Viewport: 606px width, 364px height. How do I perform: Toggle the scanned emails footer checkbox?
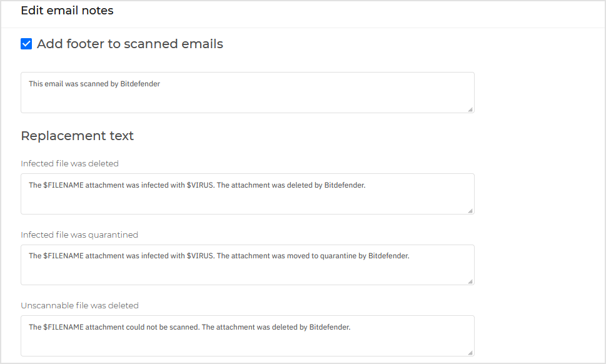(26, 44)
